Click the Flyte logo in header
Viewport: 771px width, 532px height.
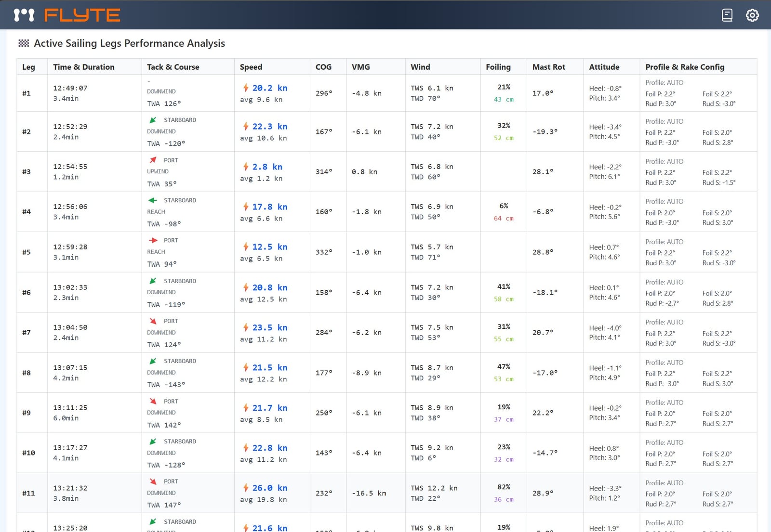67,15
